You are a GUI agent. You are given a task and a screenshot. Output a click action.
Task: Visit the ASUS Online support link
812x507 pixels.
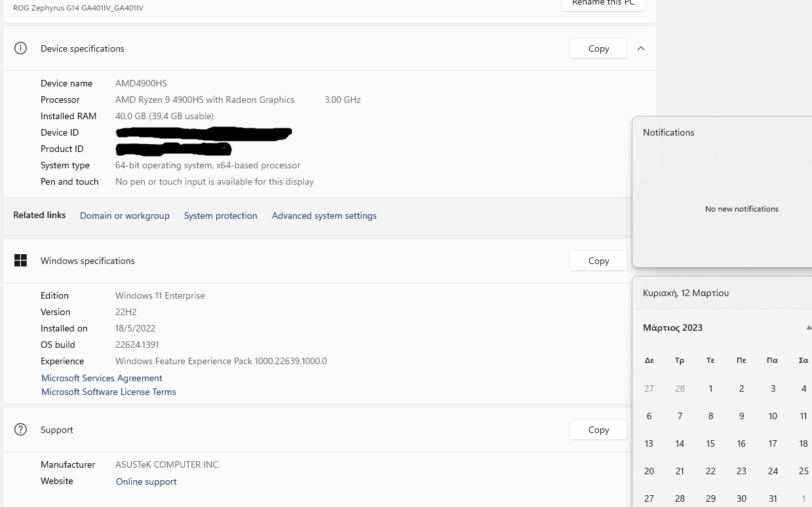[x=146, y=481]
